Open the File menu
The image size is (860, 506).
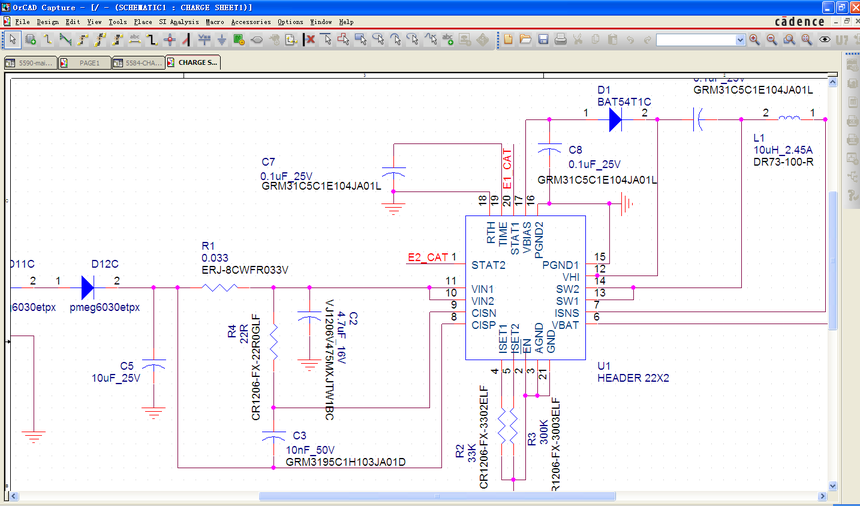(22, 22)
